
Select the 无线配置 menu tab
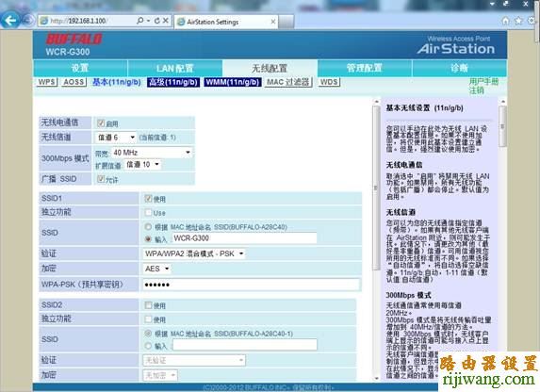270,68
